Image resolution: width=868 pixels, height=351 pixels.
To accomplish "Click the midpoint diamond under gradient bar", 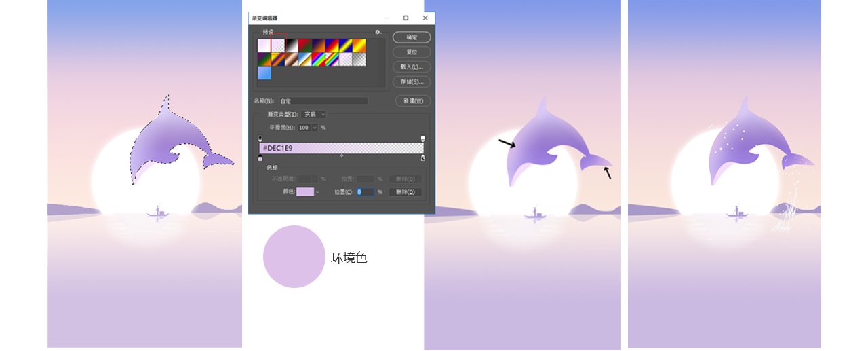I will [x=342, y=156].
